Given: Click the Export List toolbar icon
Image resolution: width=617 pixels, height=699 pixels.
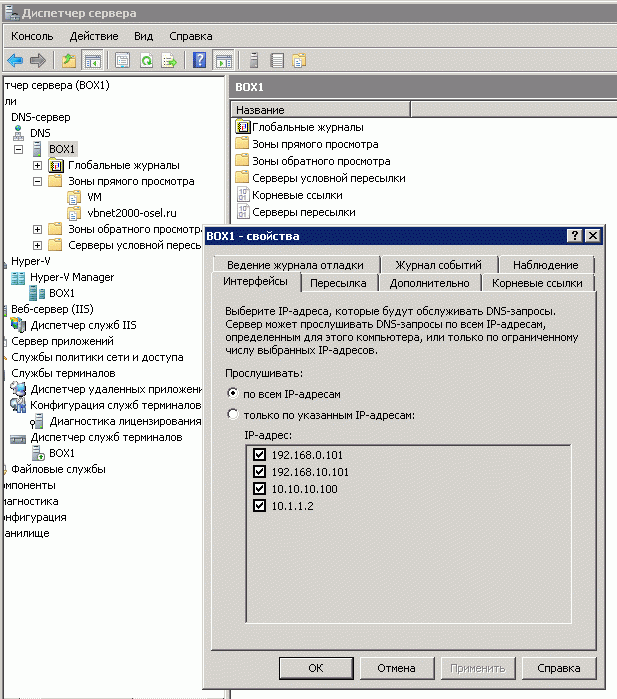Looking at the screenshot, I should [169, 60].
